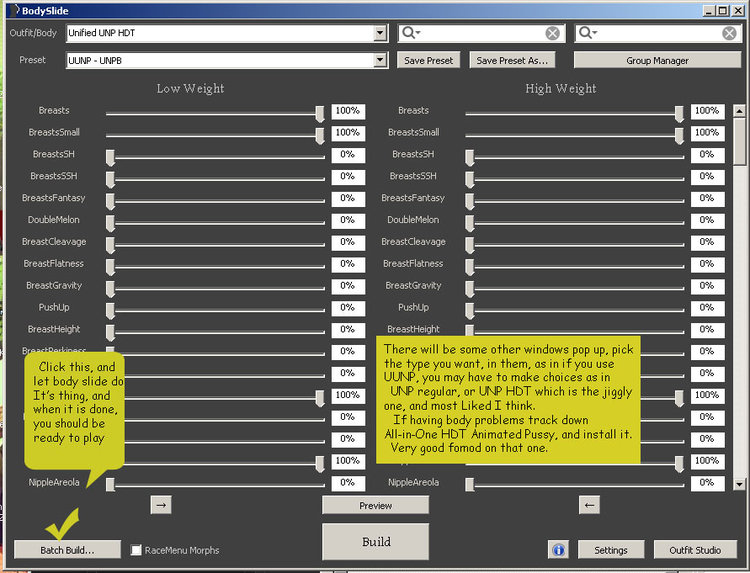Screen dimensions: 750x573
Task: Click the High Weight BreastCleavage slider handle
Action: click(x=470, y=245)
